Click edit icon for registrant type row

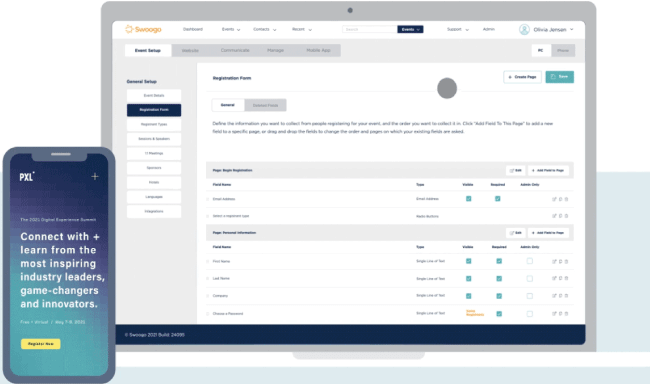point(554,216)
